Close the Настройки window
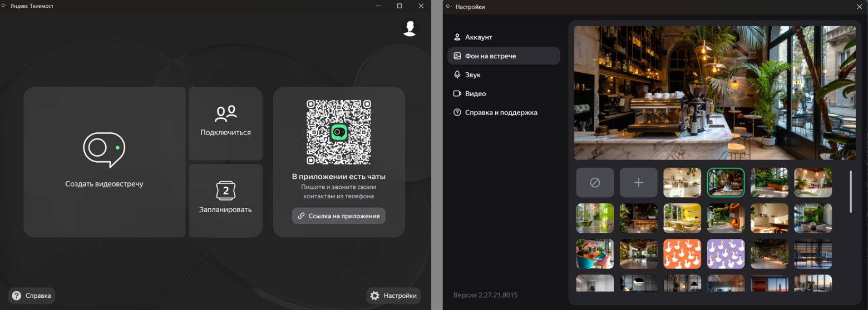 (859, 7)
